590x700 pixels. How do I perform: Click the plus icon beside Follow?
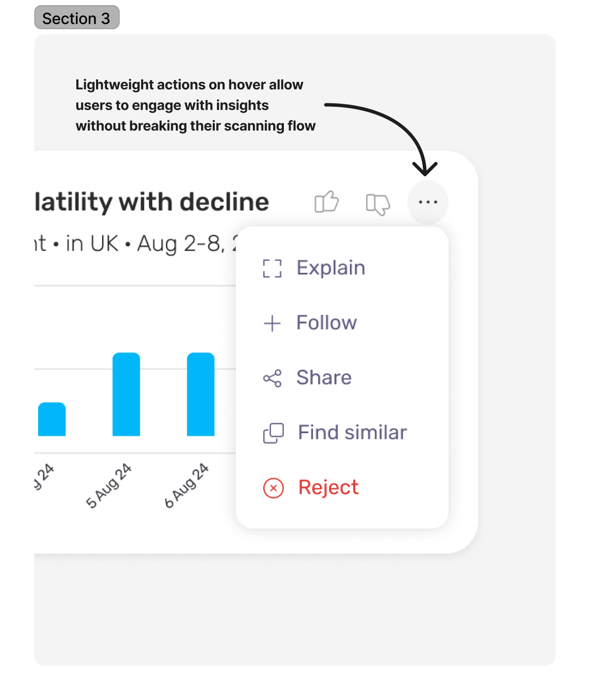point(272,323)
